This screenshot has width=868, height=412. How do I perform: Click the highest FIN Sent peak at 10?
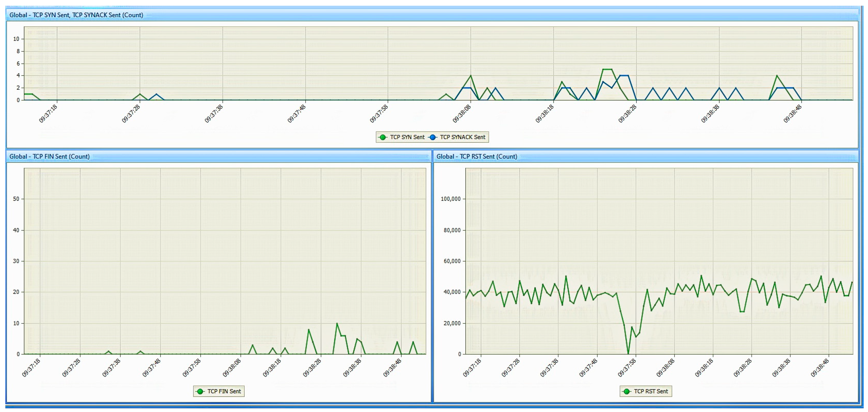337,323
